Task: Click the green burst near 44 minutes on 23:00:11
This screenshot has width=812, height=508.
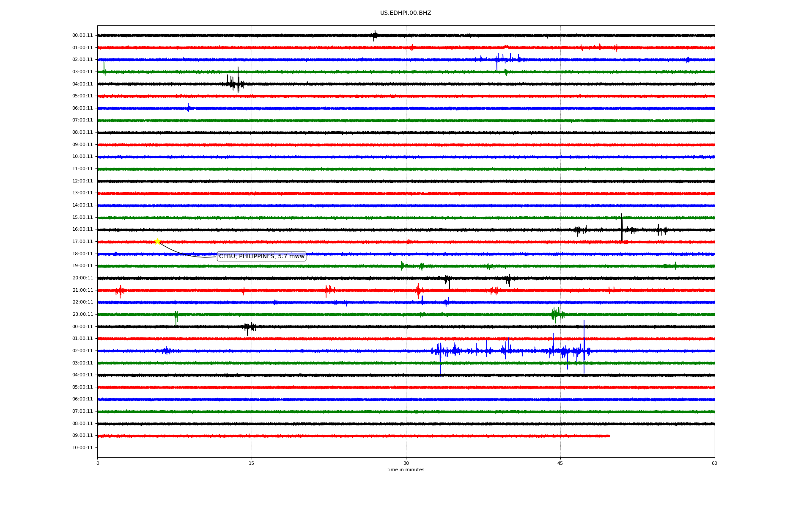Action: coord(556,314)
